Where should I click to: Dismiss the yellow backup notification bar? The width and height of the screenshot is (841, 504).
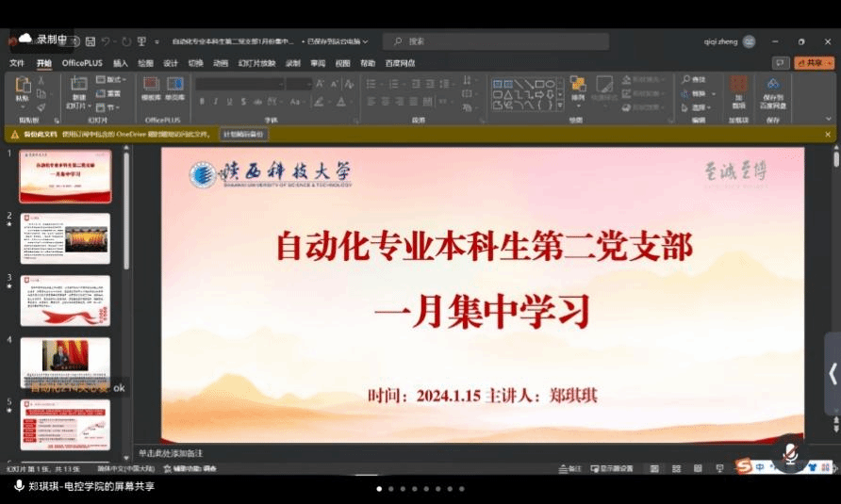click(x=828, y=135)
